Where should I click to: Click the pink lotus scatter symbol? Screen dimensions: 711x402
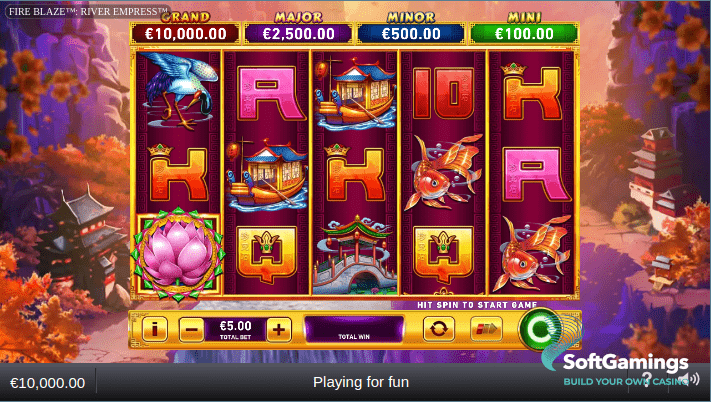pos(178,254)
